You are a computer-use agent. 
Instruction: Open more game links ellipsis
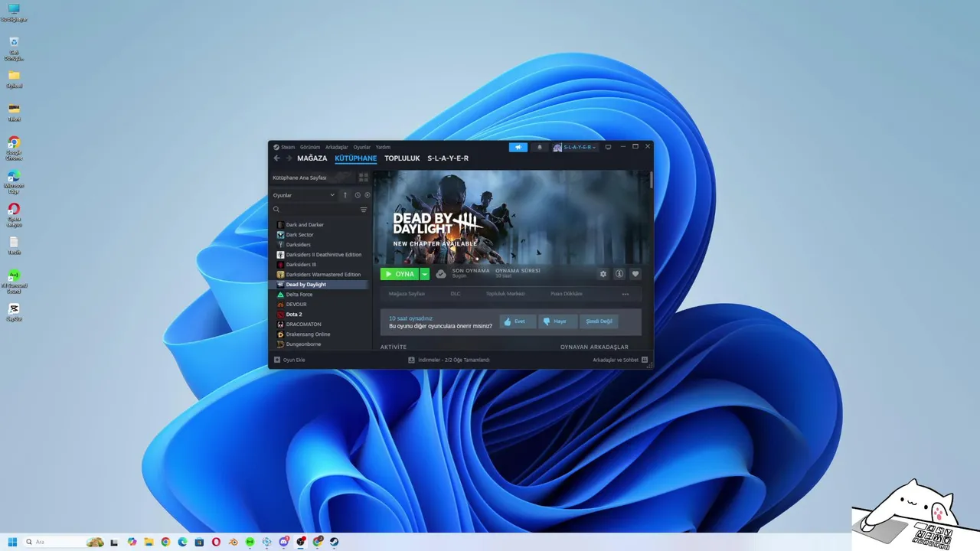(626, 294)
